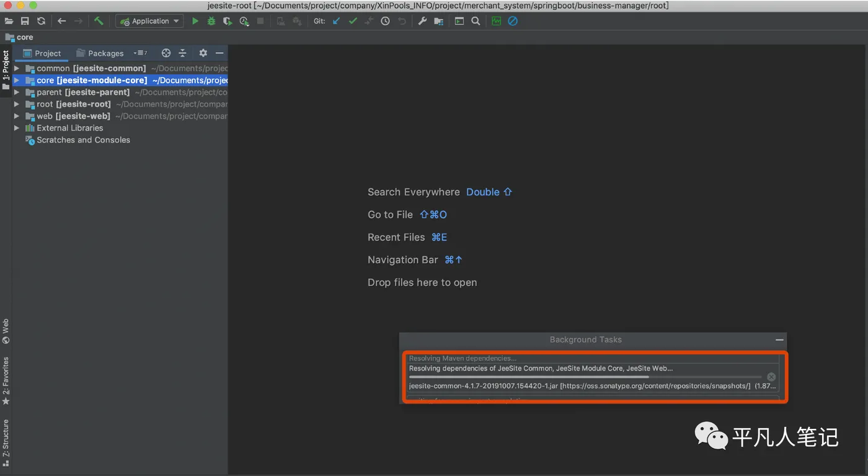868x476 pixels.
Task: Click the Stop square icon
Action: click(x=260, y=21)
